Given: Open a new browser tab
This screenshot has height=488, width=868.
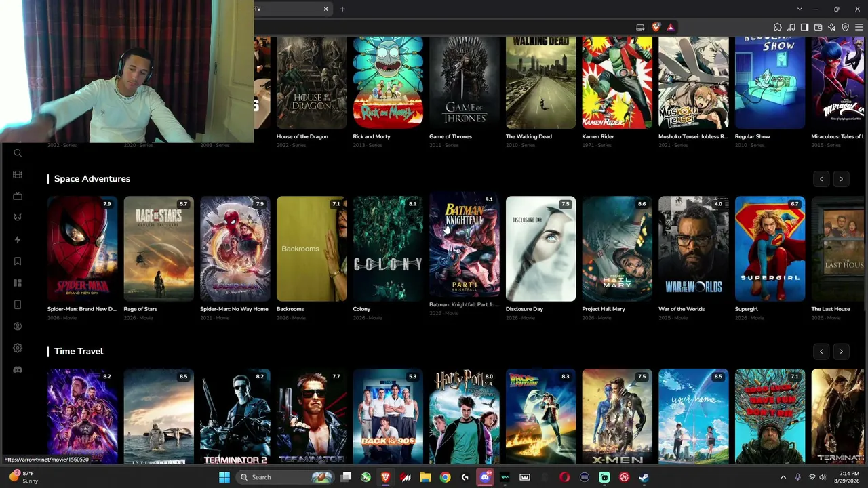Looking at the screenshot, I should 342,9.
